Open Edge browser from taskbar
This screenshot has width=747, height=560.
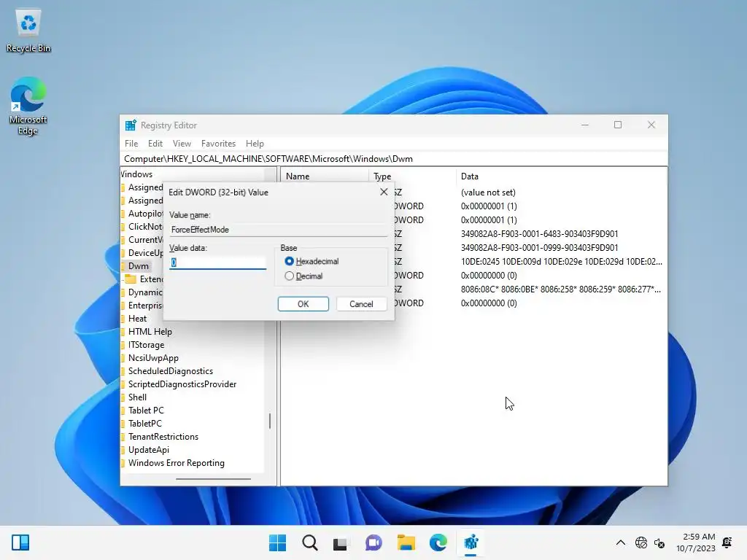pyautogui.click(x=438, y=542)
